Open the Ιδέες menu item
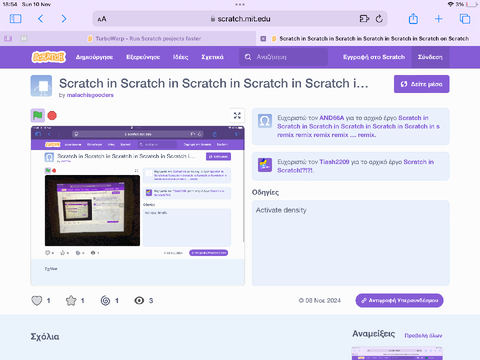 pos(180,57)
